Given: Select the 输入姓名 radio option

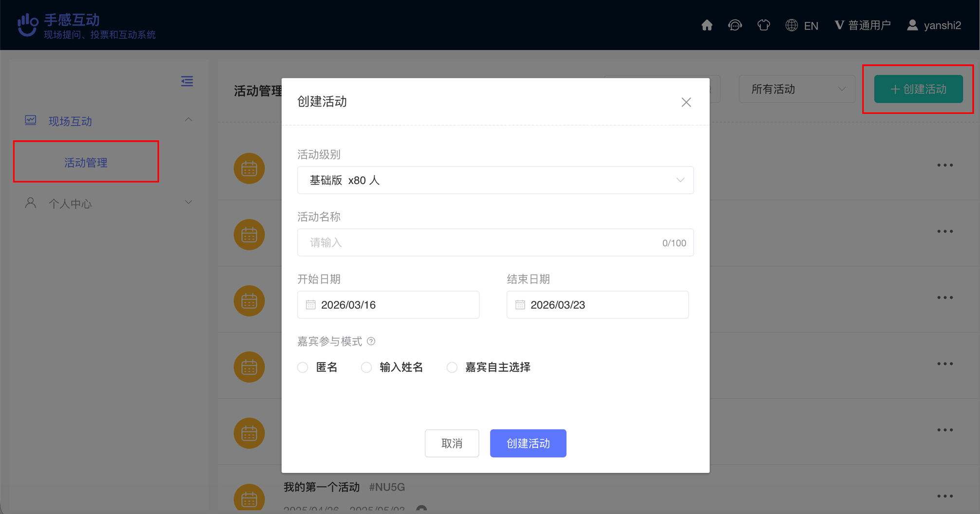Looking at the screenshot, I should [366, 367].
